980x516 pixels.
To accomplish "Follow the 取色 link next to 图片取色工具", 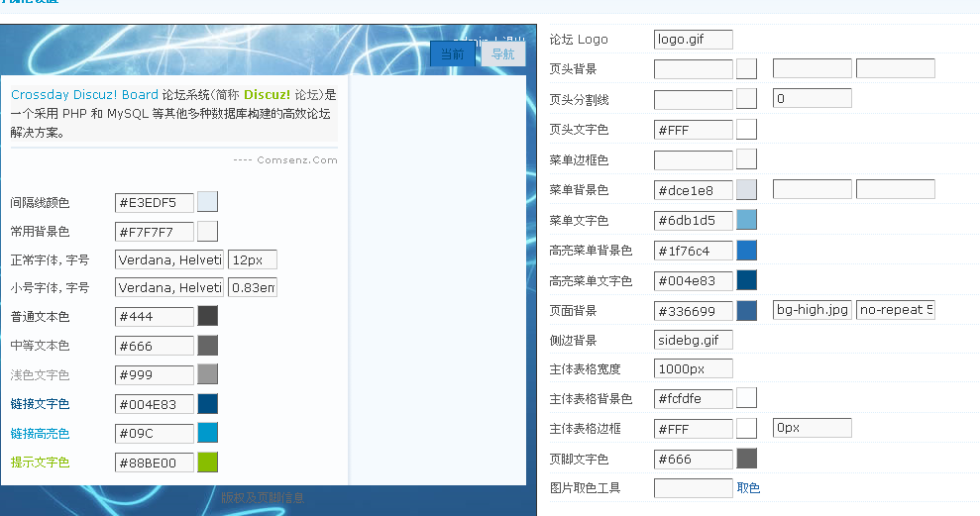I will click(748, 488).
